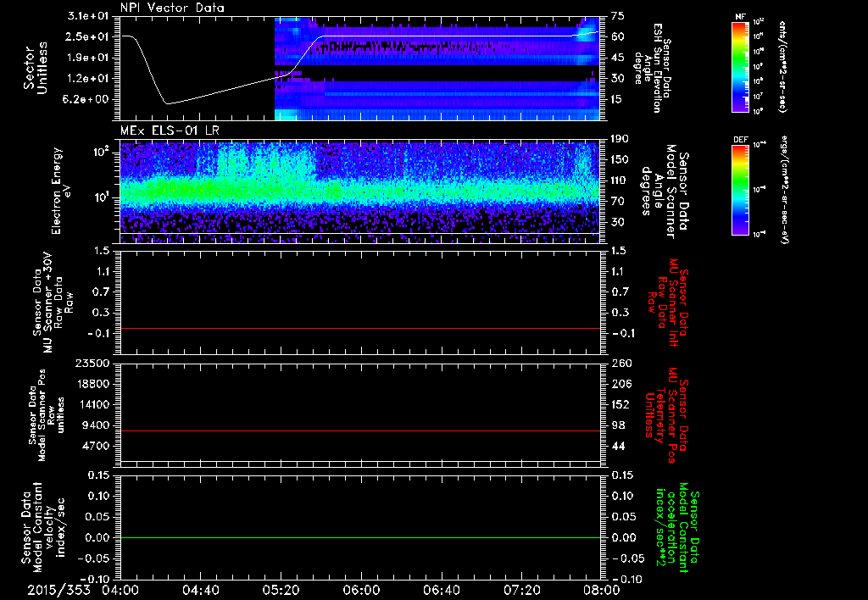Image resolution: width=868 pixels, height=600 pixels.
Task: Click the 1.2e+01 sector tick label
Action: tap(87, 79)
